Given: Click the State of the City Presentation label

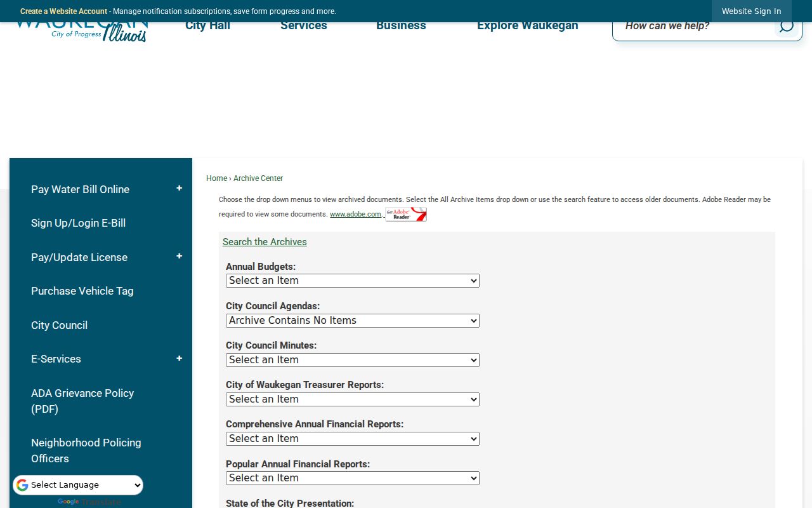Looking at the screenshot, I should tap(290, 503).
